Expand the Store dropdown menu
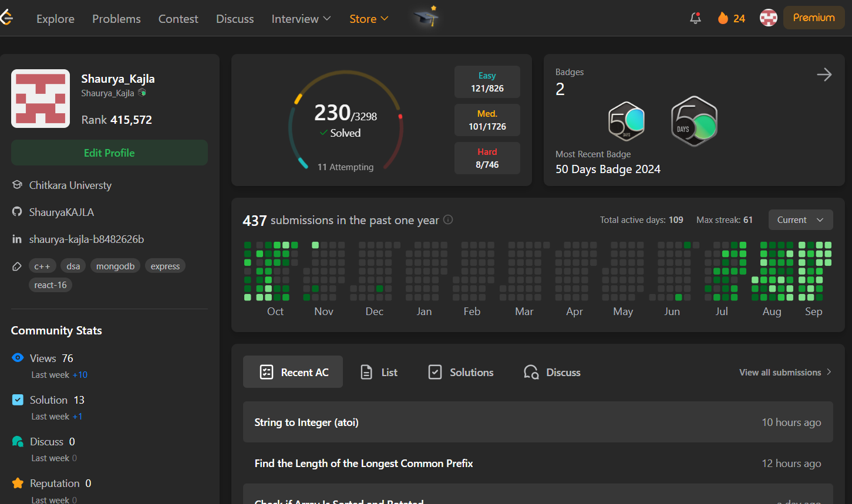This screenshot has width=852, height=504. (369, 19)
